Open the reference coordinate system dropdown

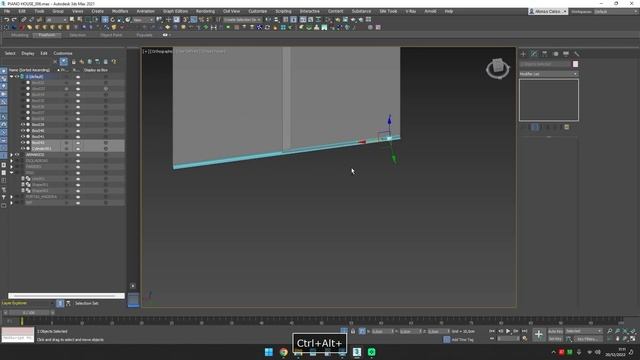click(144, 20)
